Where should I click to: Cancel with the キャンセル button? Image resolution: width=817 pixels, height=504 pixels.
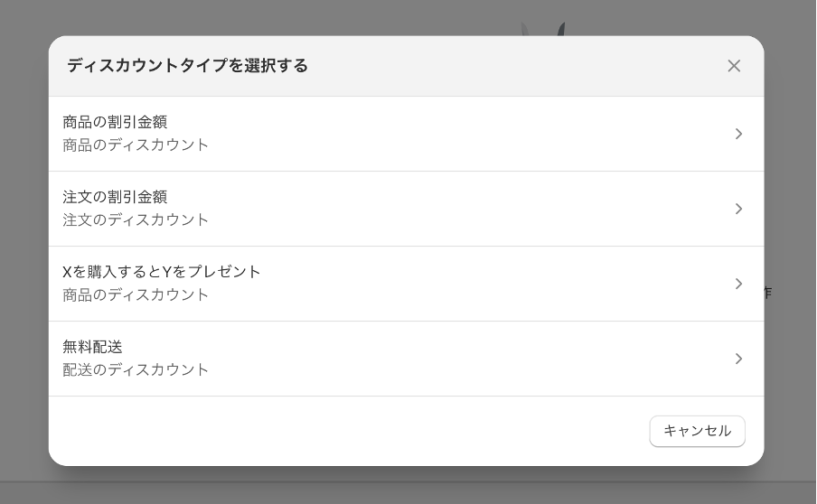tap(697, 431)
